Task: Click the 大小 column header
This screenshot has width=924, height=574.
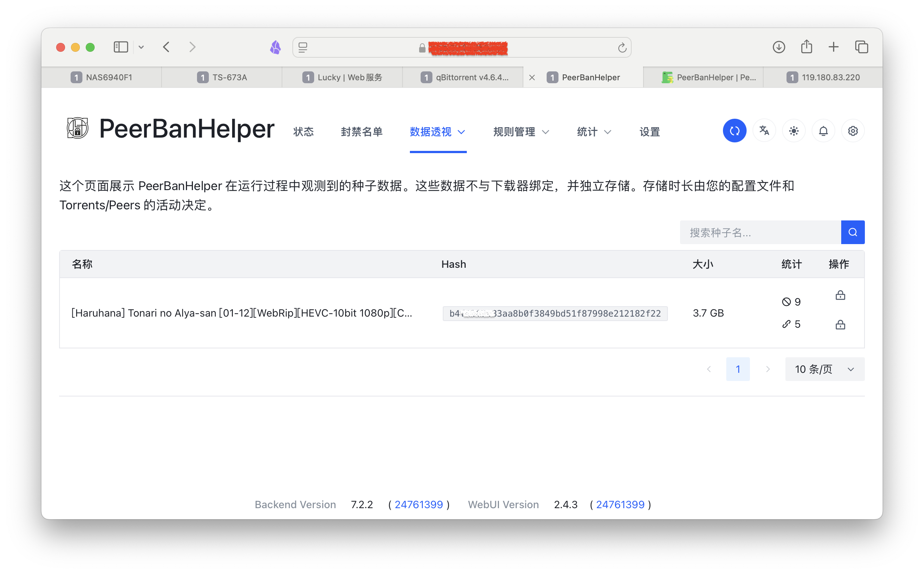Action: [x=703, y=264]
